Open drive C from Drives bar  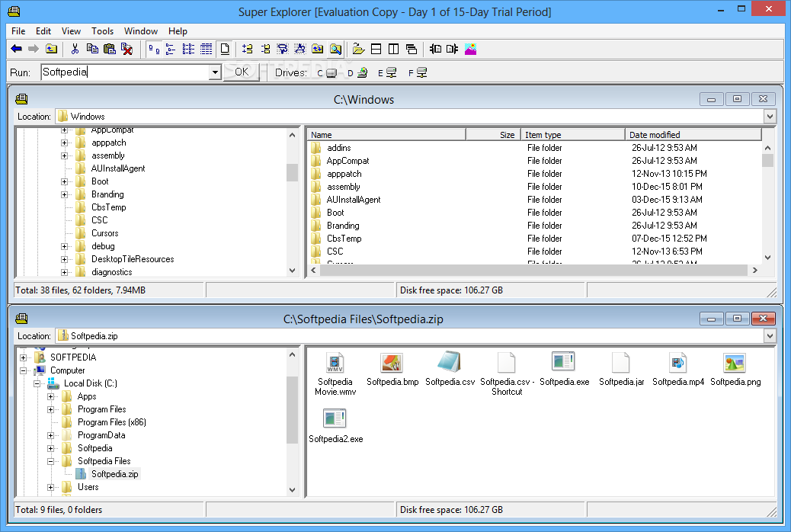[327, 72]
